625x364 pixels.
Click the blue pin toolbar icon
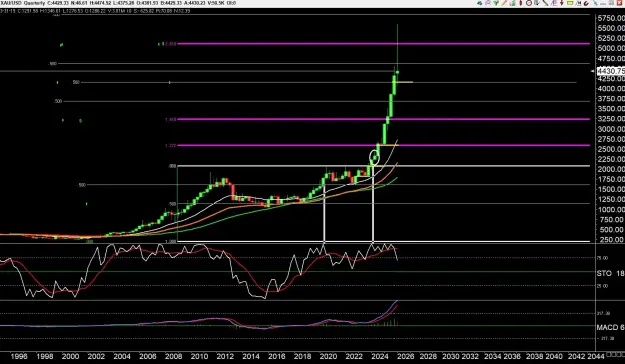[x=595, y=3]
